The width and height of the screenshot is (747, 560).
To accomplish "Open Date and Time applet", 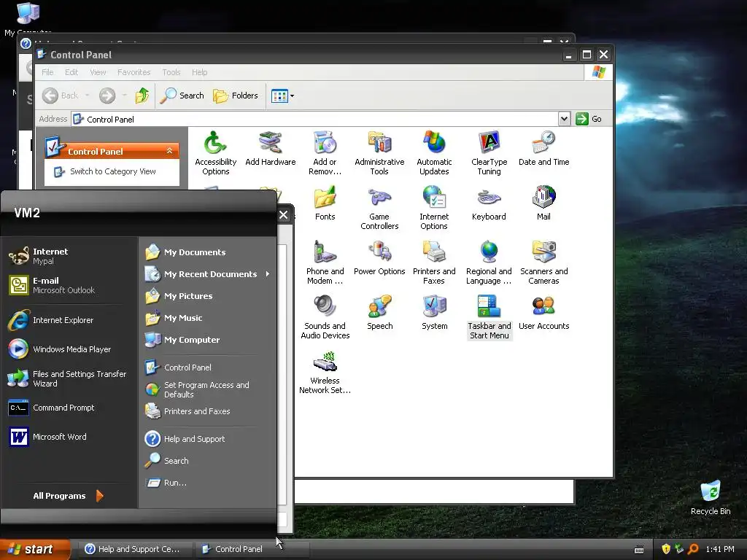I will [x=543, y=149].
